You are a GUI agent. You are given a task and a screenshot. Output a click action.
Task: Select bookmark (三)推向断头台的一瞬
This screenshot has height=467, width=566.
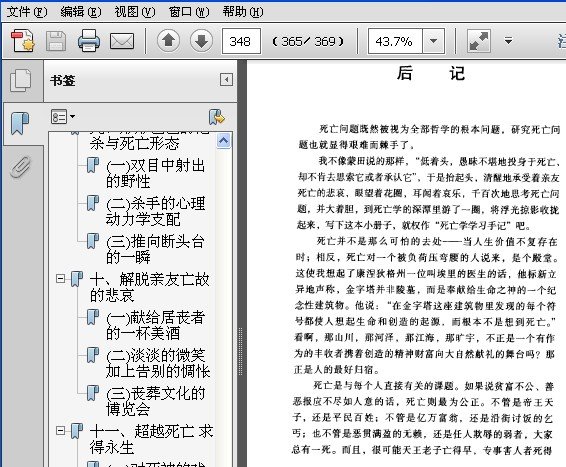pyautogui.click(x=155, y=249)
